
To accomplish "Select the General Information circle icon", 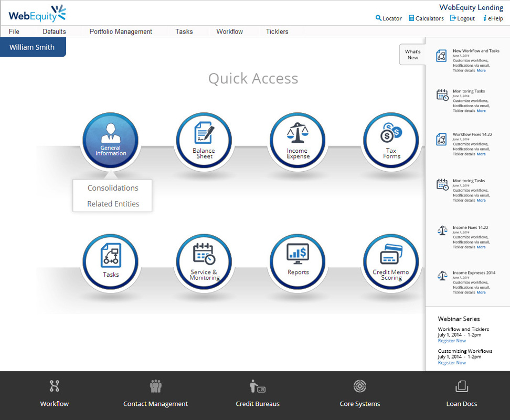I will coord(111,140).
